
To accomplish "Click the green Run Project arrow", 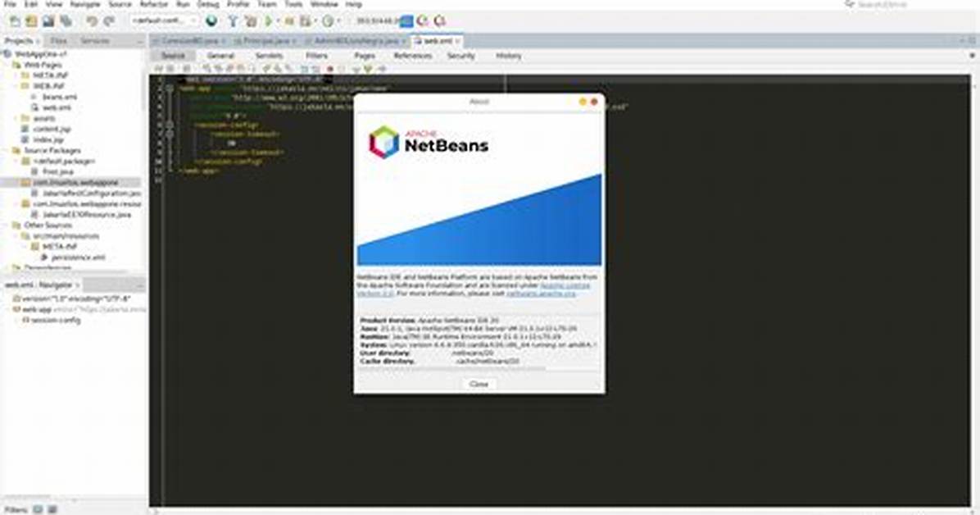I will [x=269, y=21].
